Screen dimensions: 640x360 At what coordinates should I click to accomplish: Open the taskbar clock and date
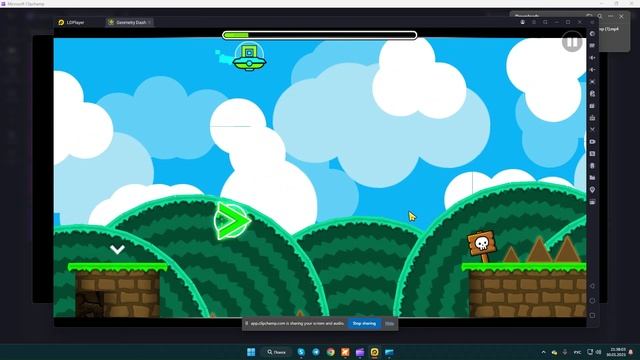616,352
